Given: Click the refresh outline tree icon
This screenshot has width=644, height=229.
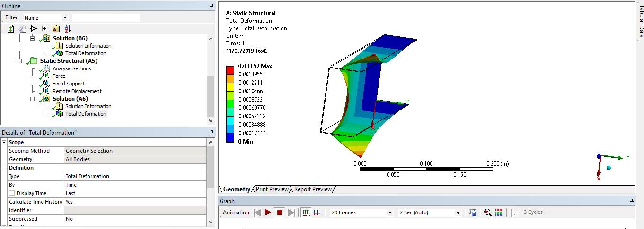Looking at the screenshot, I should [10, 29].
